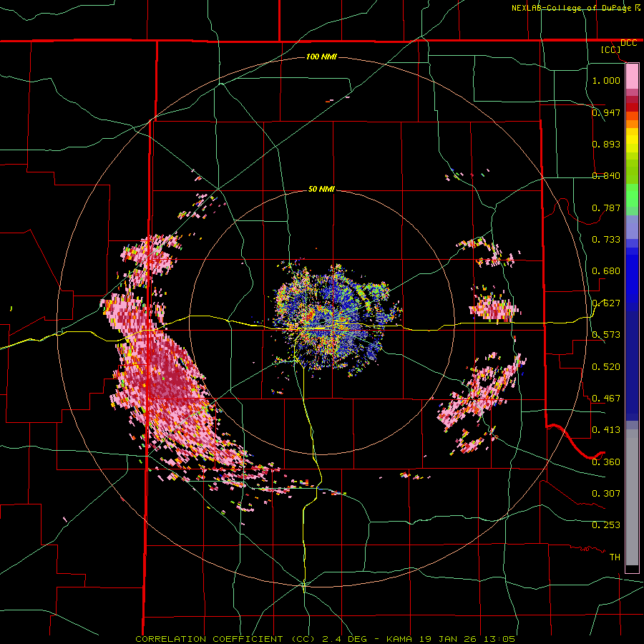The height and width of the screenshot is (644, 644).
Task: Click the 0.733 scale value
Action: [x=606, y=240]
